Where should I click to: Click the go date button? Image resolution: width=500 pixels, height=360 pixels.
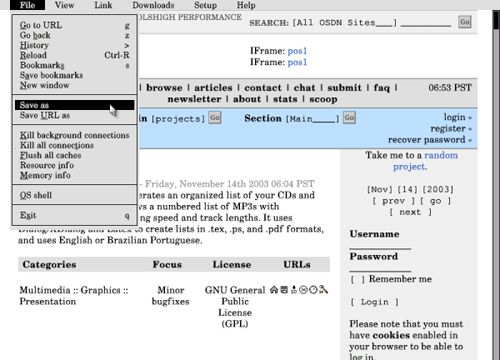[x=435, y=201]
